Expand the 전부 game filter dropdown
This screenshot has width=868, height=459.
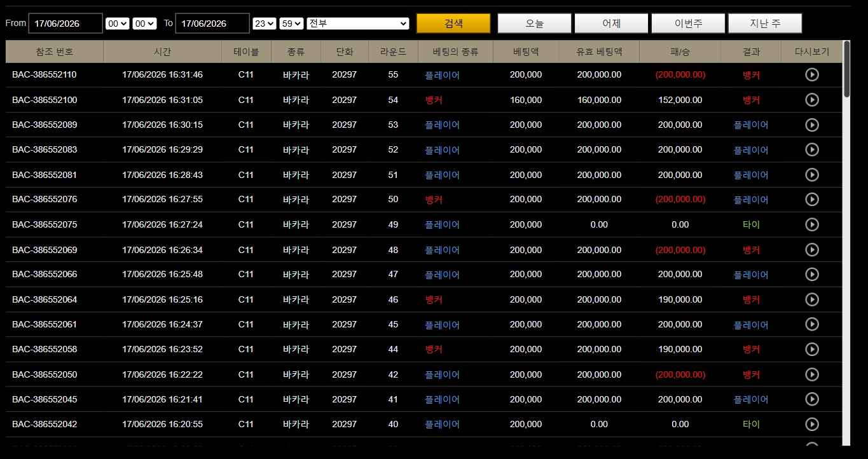358,24
